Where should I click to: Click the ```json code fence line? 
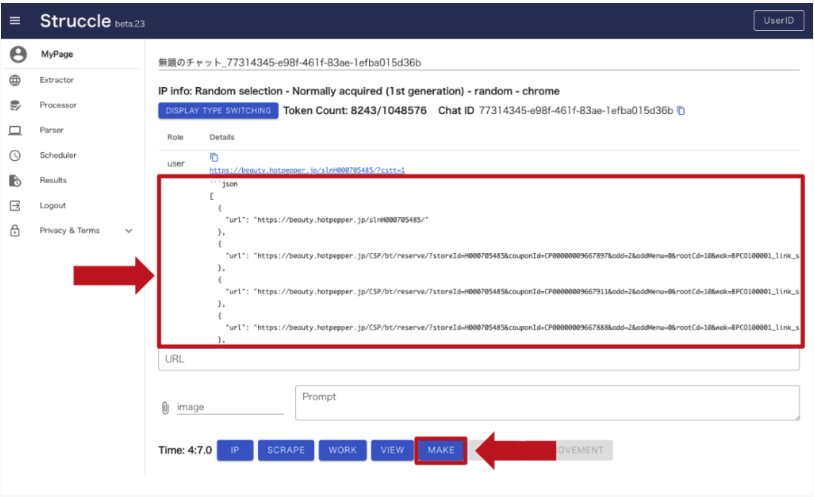pyautogui.click(x=224, y=184)
